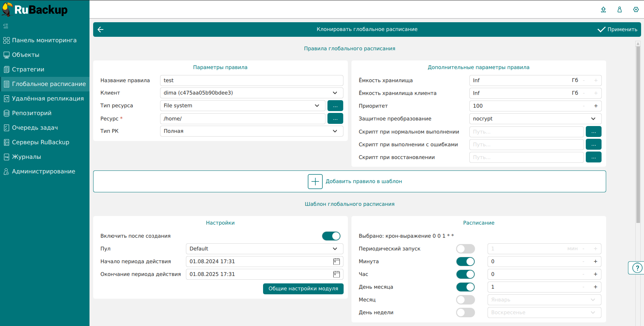Browse resource type with ellipsis button

[x=335, y=106]
